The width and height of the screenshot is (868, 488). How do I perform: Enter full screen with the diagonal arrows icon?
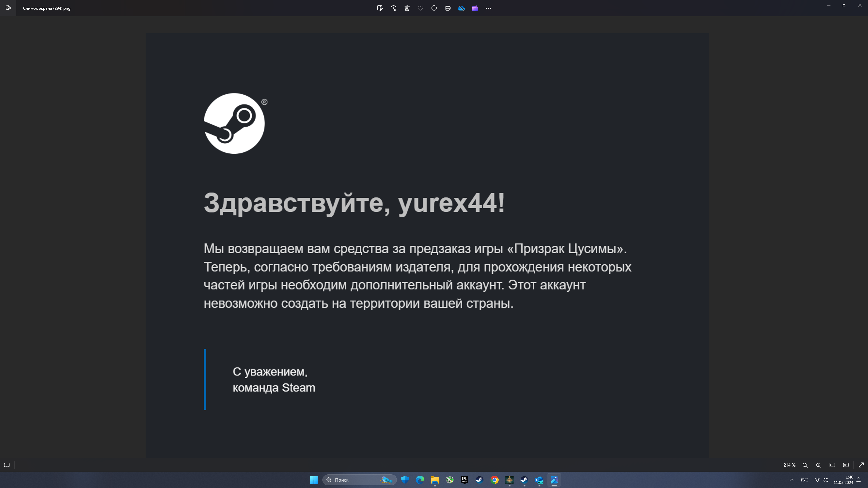pyautogui.click(x=861, y=465)
